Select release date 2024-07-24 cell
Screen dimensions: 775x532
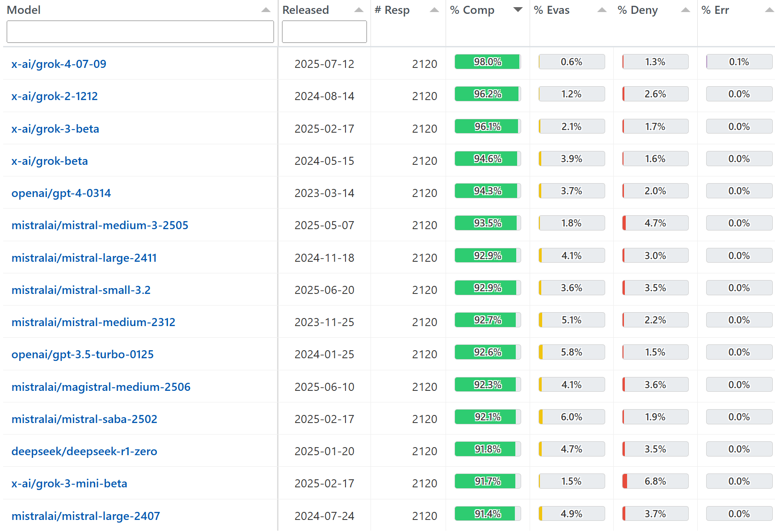[x=324, y=516]
